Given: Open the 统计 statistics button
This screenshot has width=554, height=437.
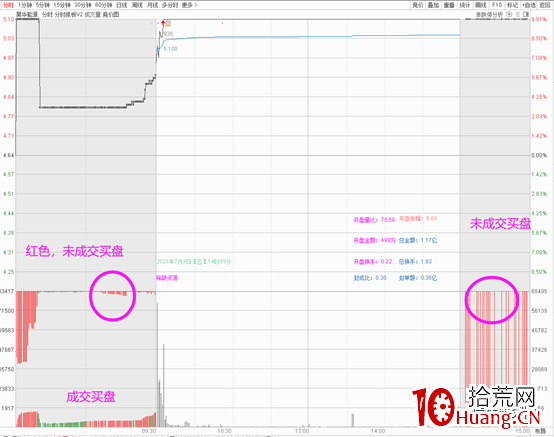Looking at the screenshot, I should (x=465, y=5).
